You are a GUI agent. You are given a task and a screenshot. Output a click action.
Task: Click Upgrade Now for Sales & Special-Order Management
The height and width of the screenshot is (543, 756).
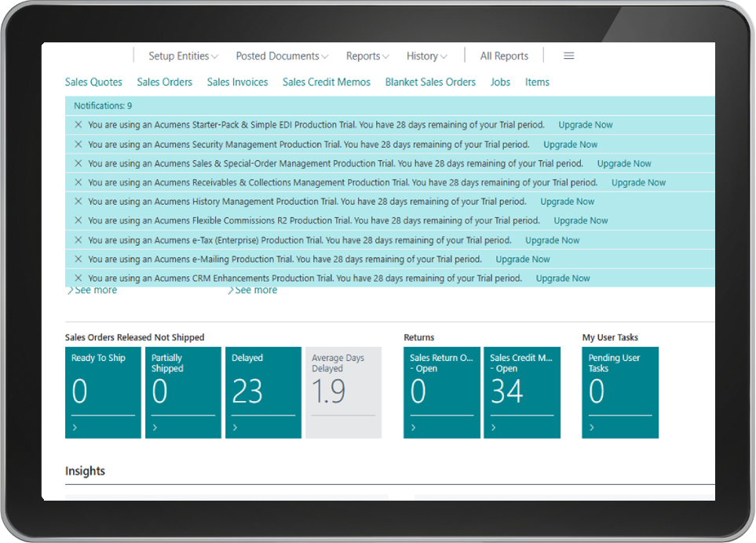pos(624,163)
